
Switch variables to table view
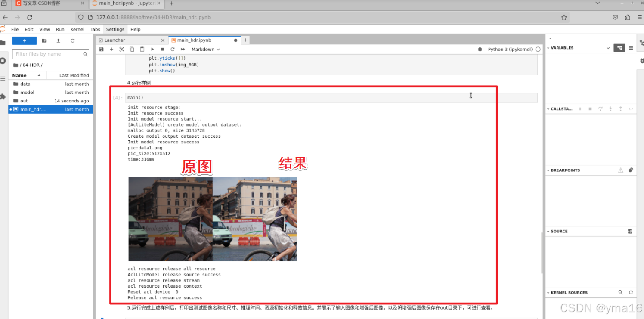point(631,48)
